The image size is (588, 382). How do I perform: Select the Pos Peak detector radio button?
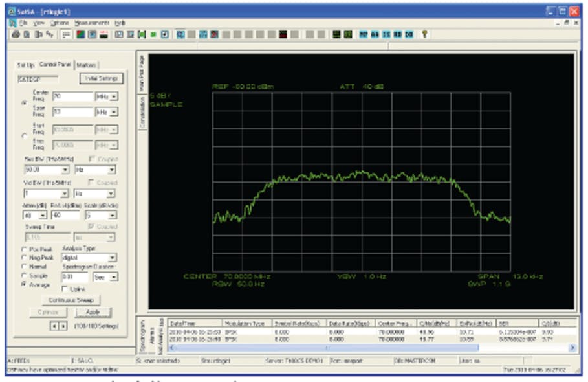24,248
